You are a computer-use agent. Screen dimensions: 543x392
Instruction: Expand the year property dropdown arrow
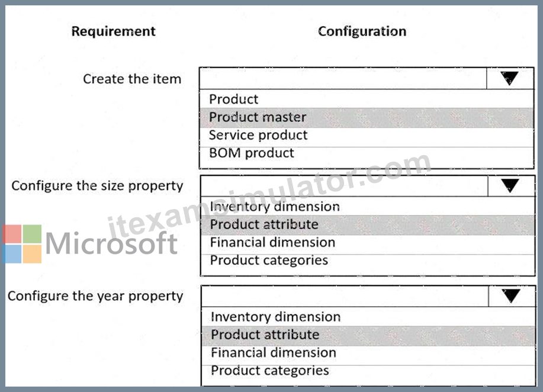[x=512, y=297]
